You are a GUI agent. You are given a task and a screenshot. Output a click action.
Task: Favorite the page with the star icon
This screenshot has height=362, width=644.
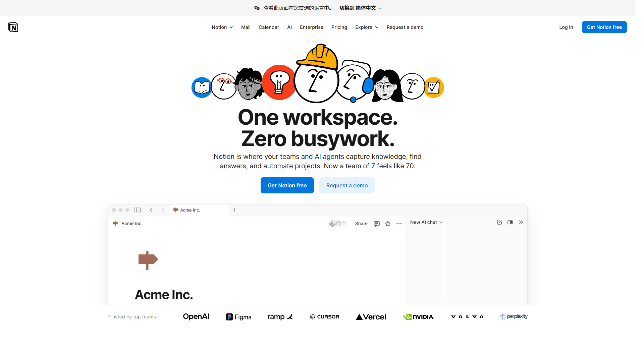(x=388, y=224)
